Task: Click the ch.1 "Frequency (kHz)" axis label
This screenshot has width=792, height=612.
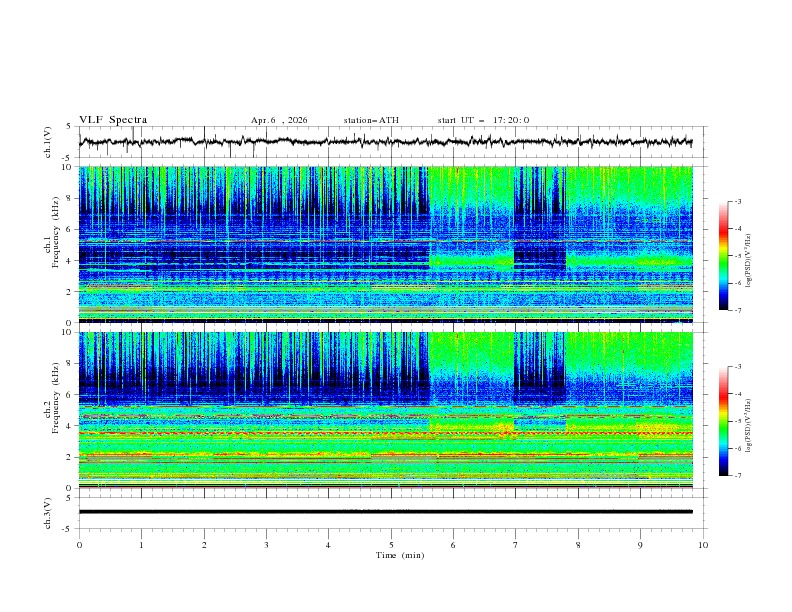Action: 56,233
